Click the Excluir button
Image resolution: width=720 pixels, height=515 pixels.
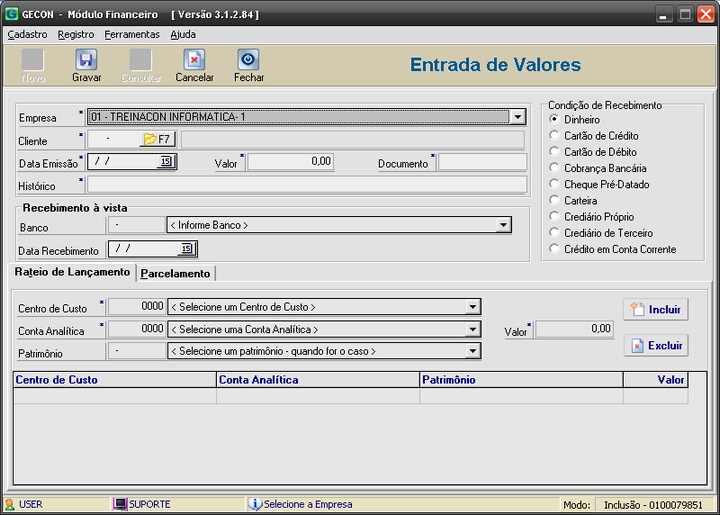(656, 345)
